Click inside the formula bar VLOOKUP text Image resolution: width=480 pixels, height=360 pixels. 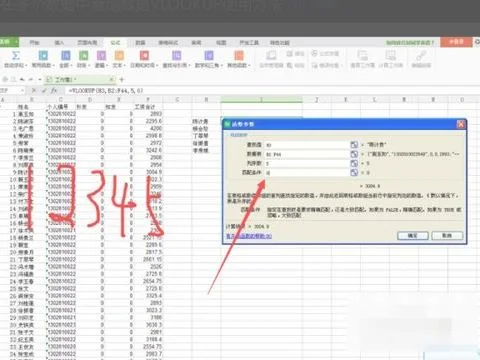(106, 90)
